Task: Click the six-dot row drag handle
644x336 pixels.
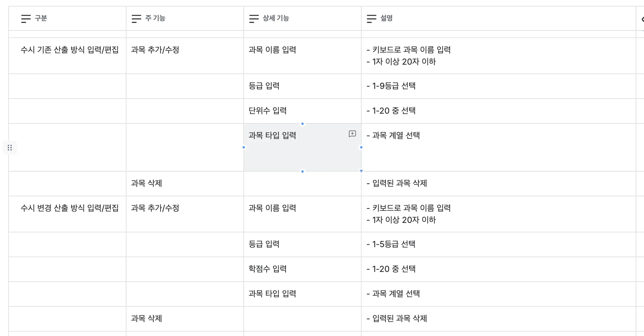Action: pyautogui.click(x=10, y=148)
